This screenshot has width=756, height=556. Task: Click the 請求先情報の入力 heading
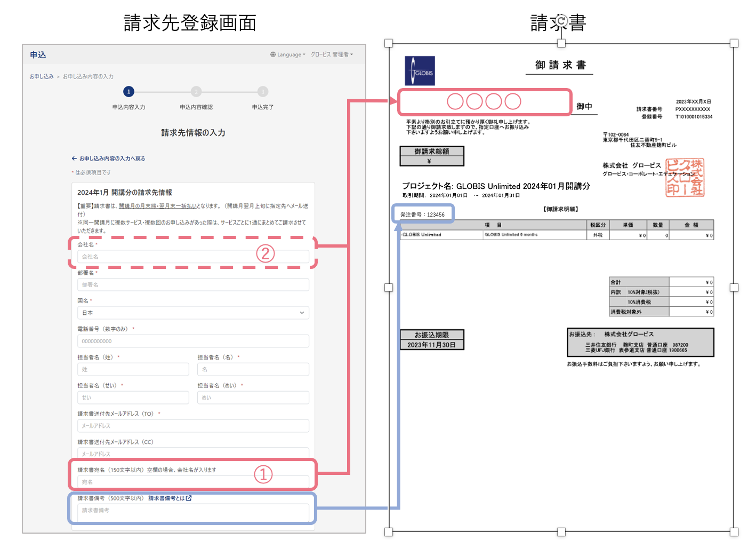pyautogui.click(x=193, y=133)
